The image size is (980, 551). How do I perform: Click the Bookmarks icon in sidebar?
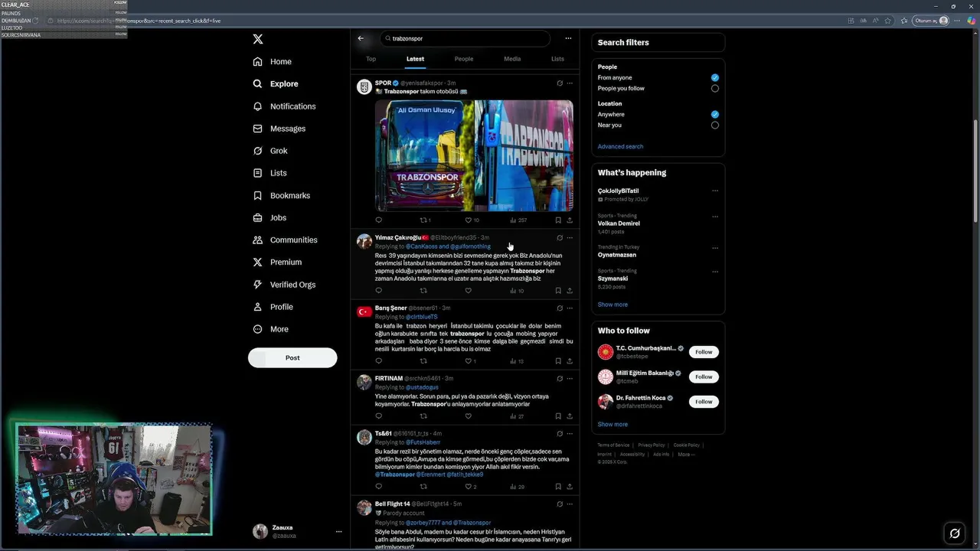(x=258, y=195)
